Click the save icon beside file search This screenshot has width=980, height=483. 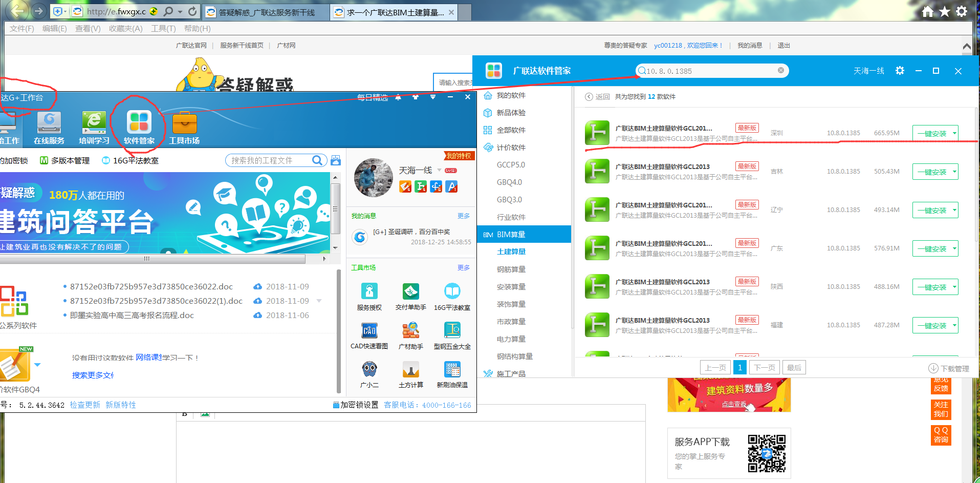pos(336,160)
